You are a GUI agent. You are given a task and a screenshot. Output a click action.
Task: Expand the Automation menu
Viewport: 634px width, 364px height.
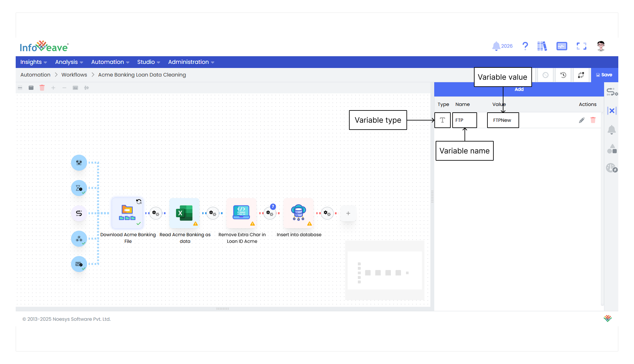pyautogui.click(x=110, y=62)
